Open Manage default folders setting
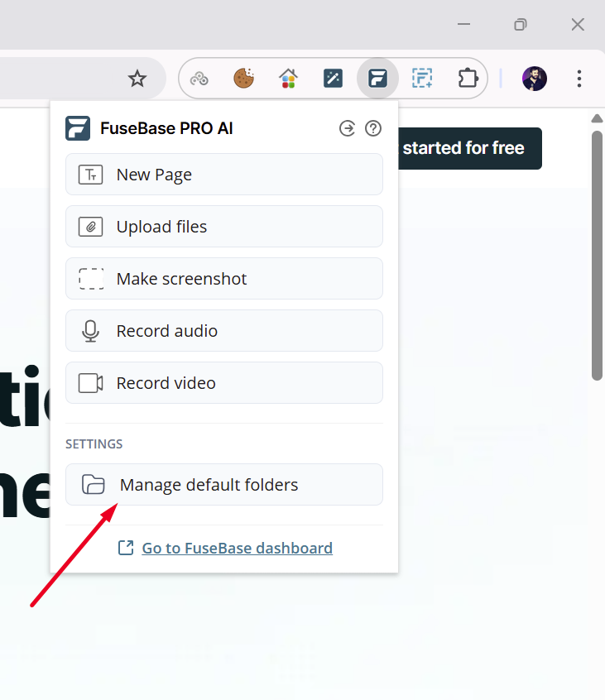The image size is (605, 700). 223,485
